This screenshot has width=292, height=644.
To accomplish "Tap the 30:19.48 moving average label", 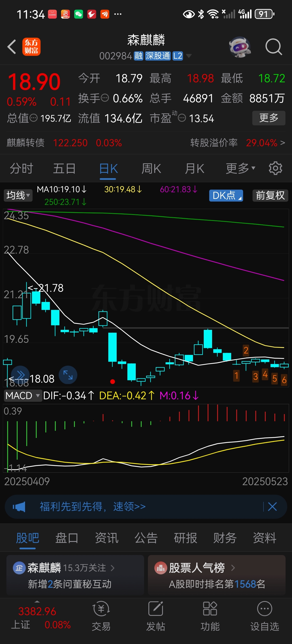I will 123,189.
